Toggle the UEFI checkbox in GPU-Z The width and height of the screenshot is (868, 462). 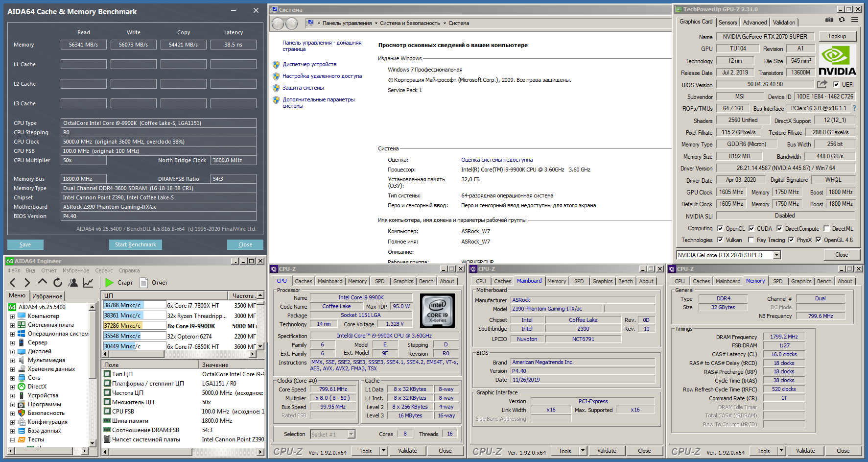click(836, 84)
